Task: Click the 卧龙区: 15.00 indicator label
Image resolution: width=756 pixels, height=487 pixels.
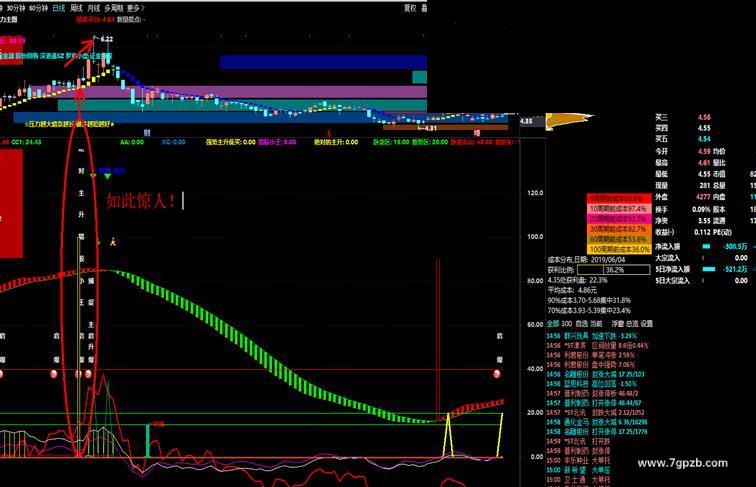Action: click(391, 142)
